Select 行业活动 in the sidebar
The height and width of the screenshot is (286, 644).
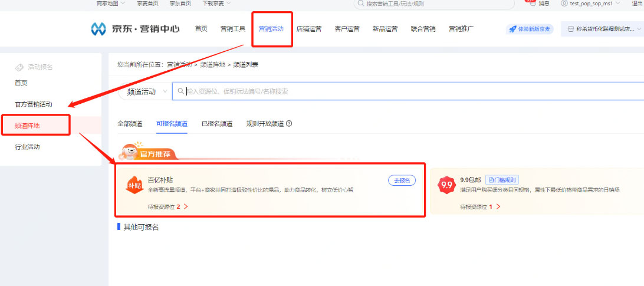(27, 147)
